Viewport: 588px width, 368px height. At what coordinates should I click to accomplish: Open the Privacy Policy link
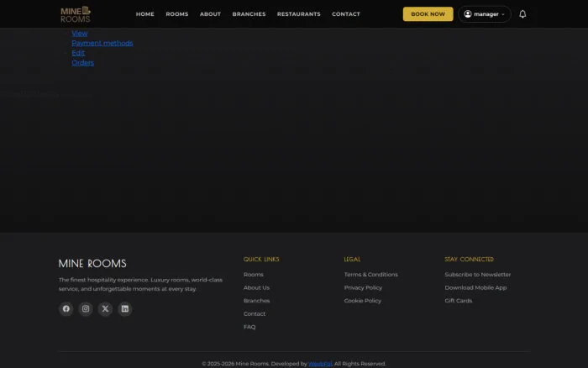[x=363, y=287]
